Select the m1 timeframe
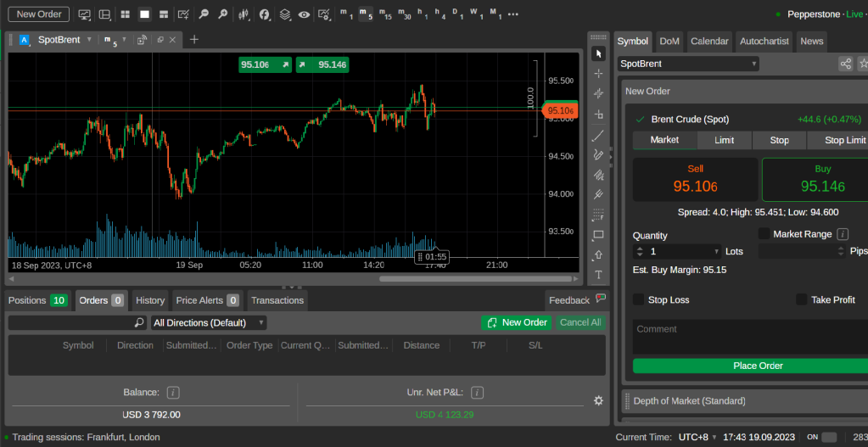This screenshot has height=447, width=868. (x=346, y=14)
